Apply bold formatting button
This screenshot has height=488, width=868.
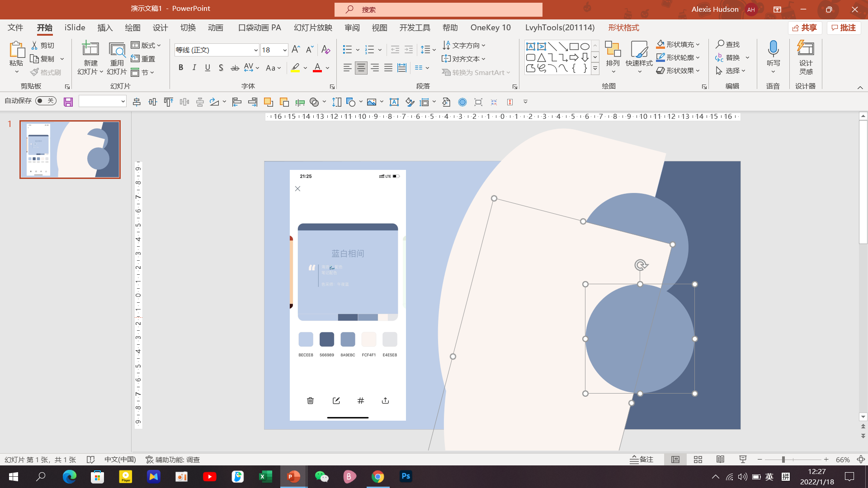181,68
